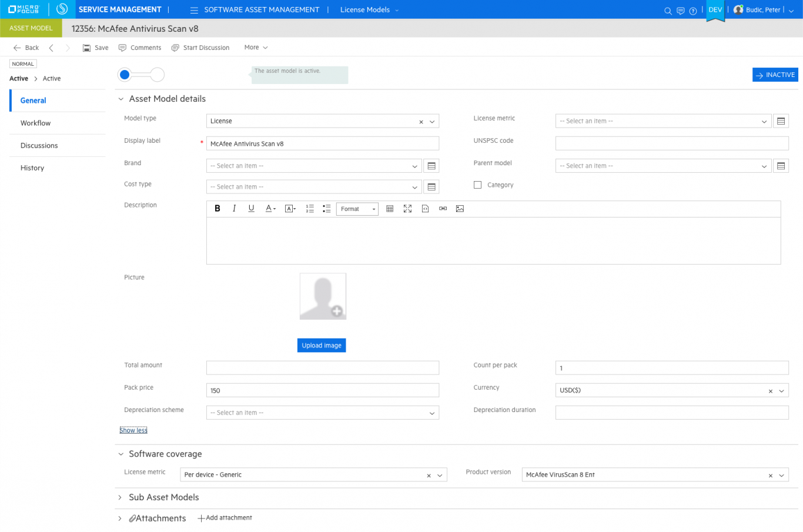Open the Brand dropdown
This screenshot has height=532, width=803.
pyautogui.click(x=414, y=166)
